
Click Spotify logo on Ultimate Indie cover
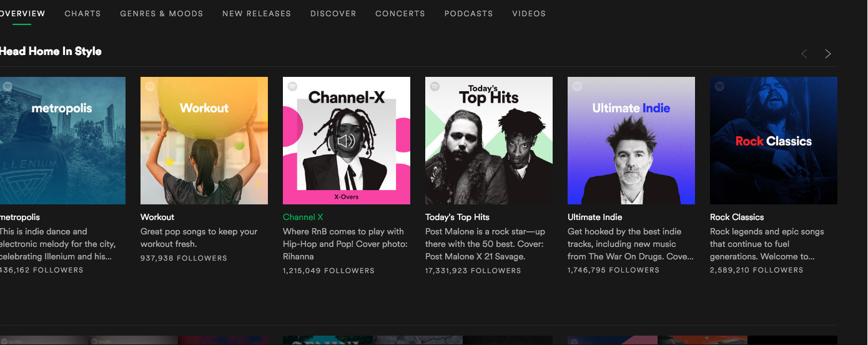(578, 87)
